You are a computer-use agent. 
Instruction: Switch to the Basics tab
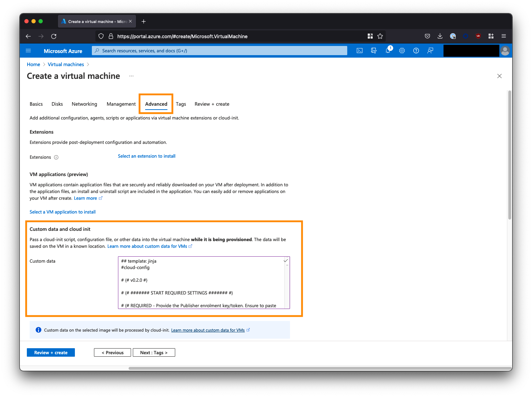coord(36,104)
